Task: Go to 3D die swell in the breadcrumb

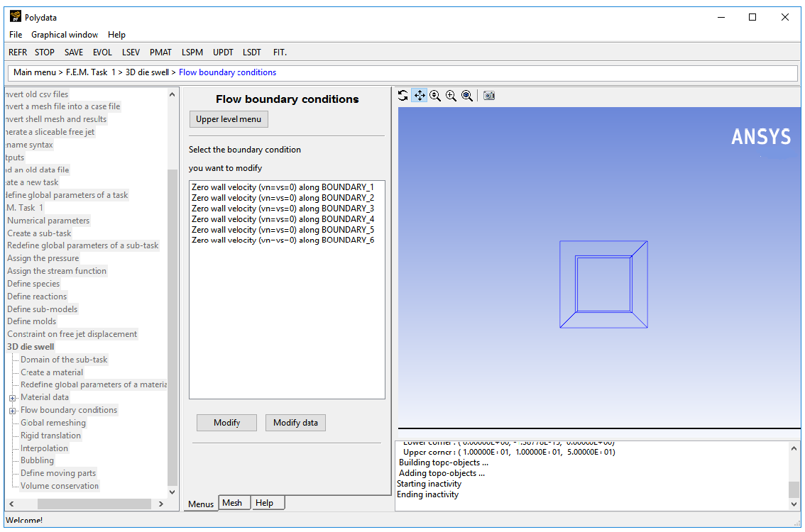Action: pyautogui.click(x=148, y=72)
